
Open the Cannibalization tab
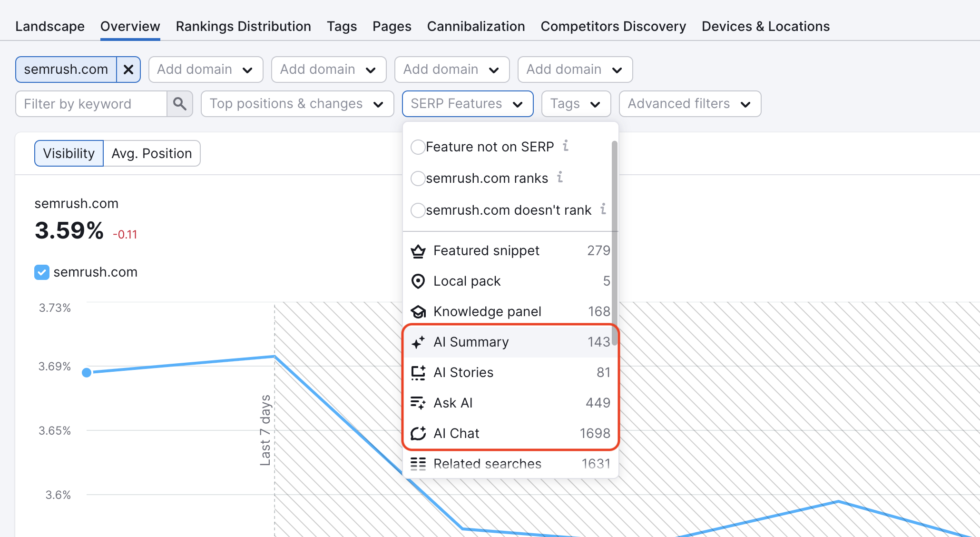[x=476, y=26]
